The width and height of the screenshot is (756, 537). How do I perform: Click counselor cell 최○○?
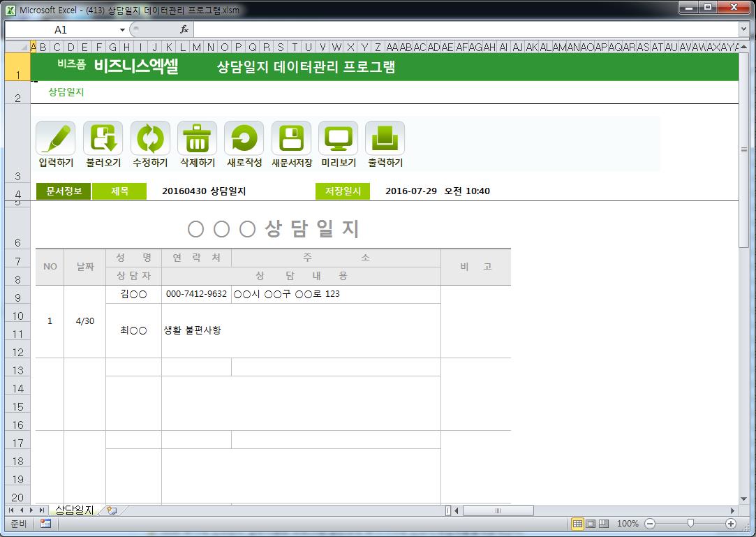133,330
